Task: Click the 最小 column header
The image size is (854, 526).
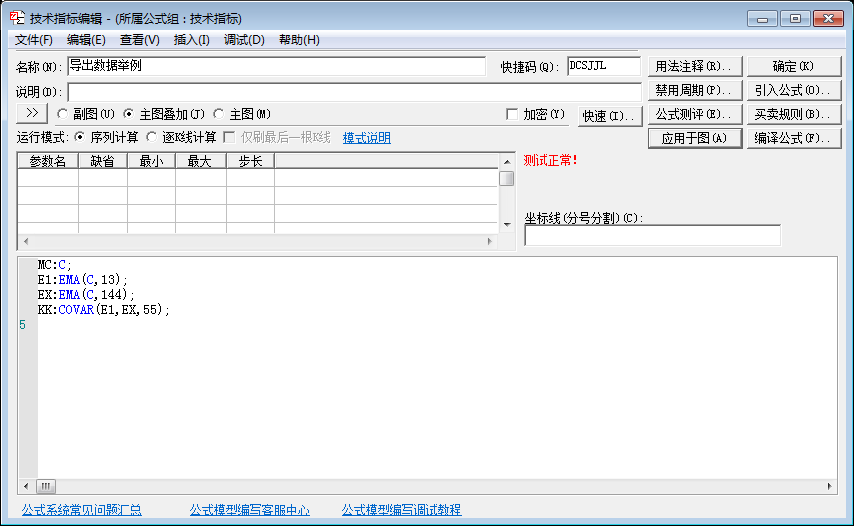Action: coord(151,161)
